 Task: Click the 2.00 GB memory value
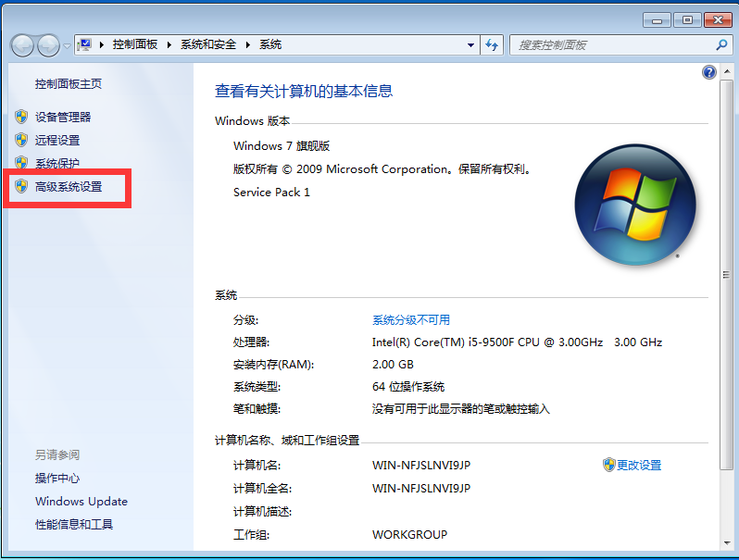click(393, 364)
